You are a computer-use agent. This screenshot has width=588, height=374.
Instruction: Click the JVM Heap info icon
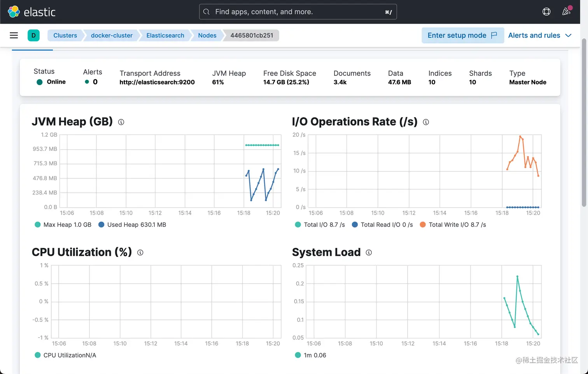(121, 122)
